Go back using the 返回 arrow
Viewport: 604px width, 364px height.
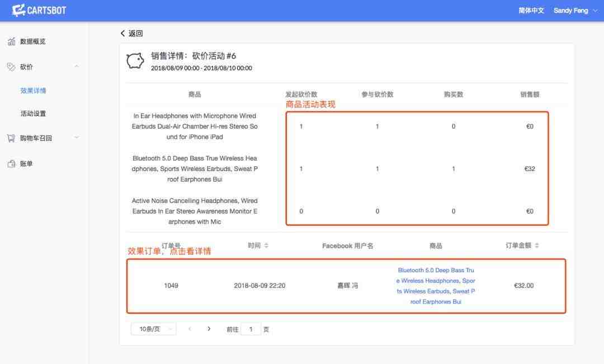coord(132,34)
